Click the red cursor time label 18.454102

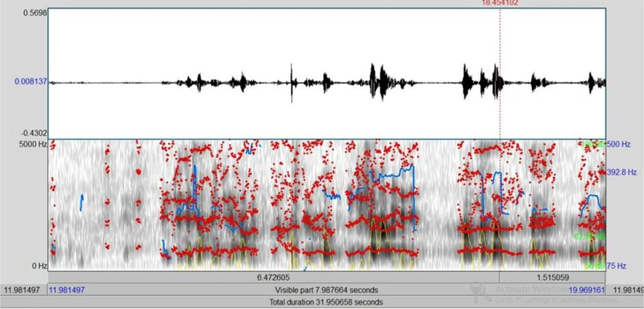[x=500, y=3]
